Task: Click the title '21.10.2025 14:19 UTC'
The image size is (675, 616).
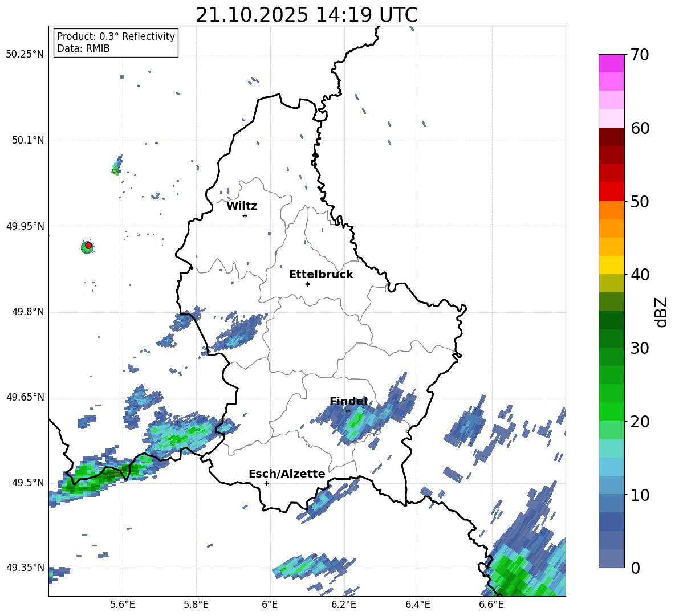Action: [307, 15]
